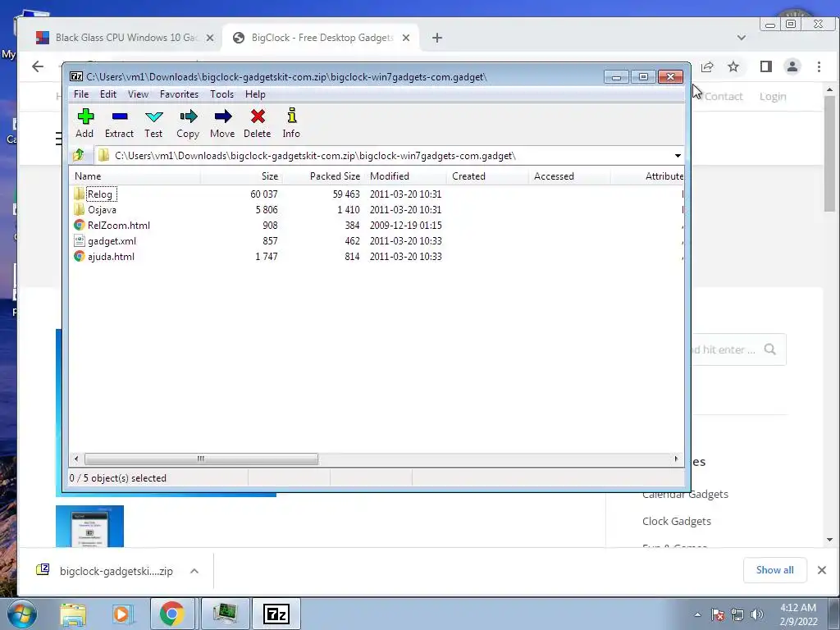Bookmark the page with the Chrome star icon

point(733,66)
